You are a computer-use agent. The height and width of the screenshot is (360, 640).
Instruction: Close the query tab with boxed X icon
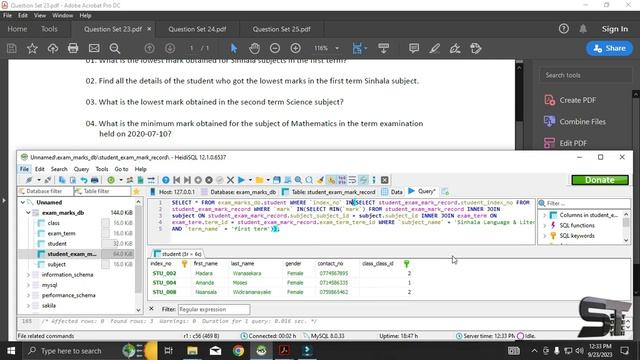click(384, 180)
